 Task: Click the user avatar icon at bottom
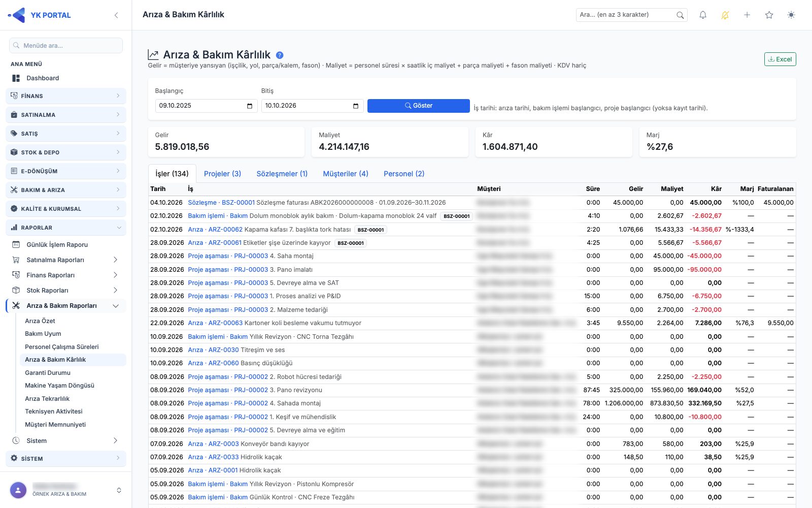[x=18, y=490]
